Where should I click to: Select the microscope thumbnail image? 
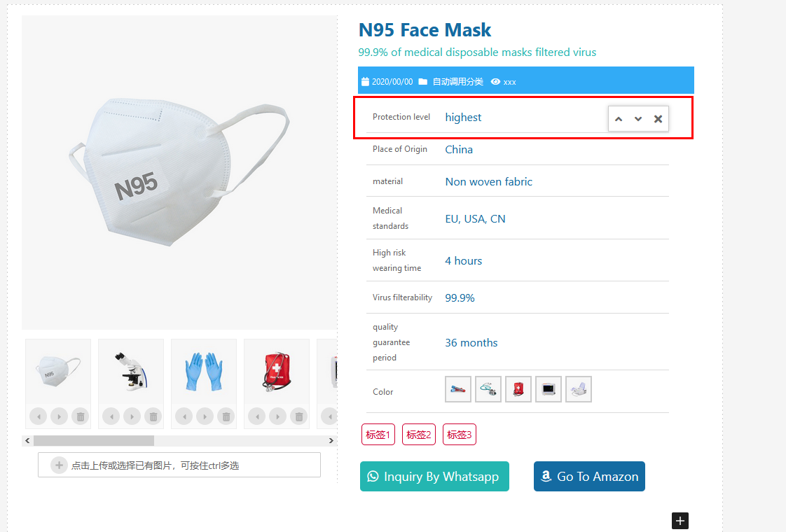pos(131,371)
